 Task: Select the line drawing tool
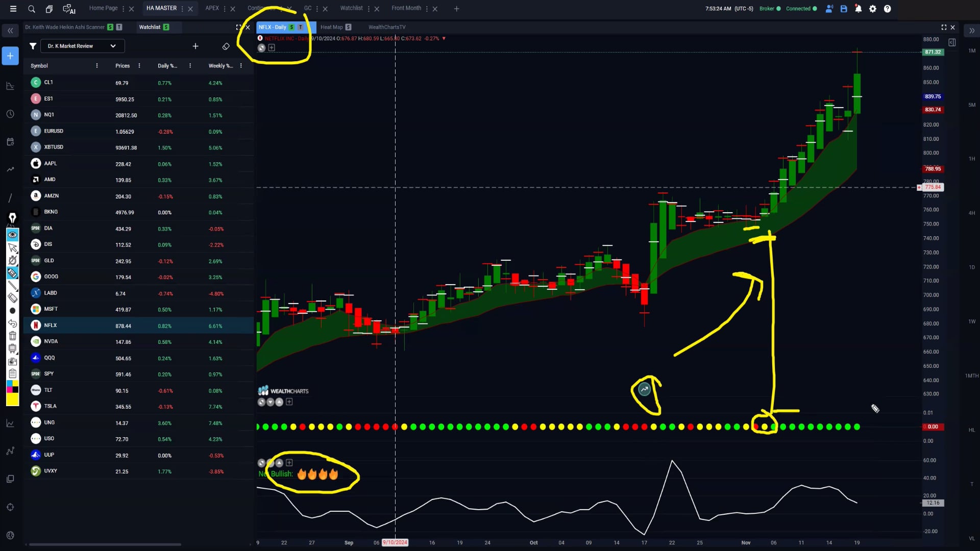click(x=12, y=286)
